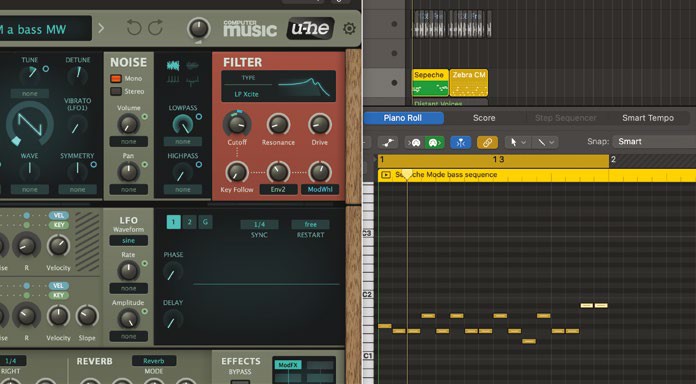696x384 pixels.
Task: Open the synth settings gear icon
Action: [349, 28]
